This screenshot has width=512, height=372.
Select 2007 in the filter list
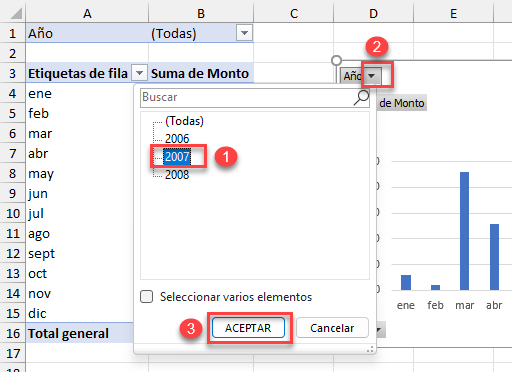pyautogui.click(x=177, y=156)
